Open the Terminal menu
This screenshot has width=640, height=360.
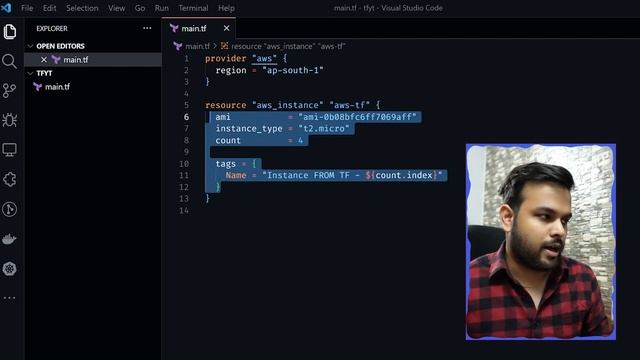pos(193,8)
